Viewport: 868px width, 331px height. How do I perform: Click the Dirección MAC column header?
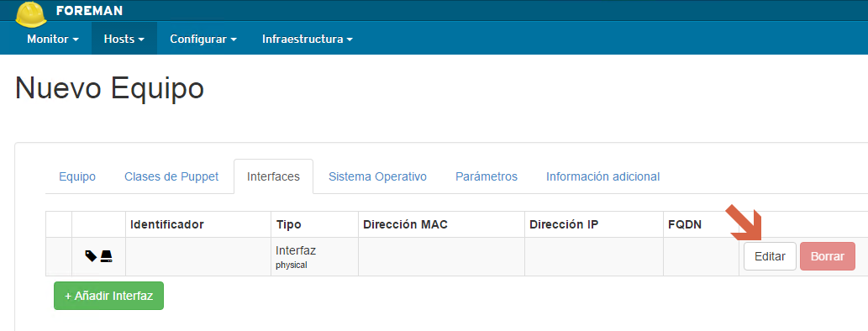coord(405,224)
